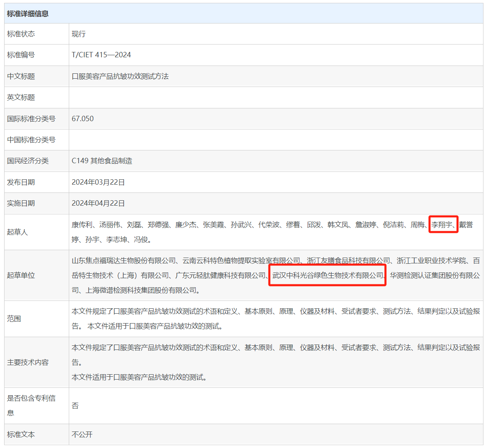The height and width of the screenshot is (448, 488).
Task: Click the first drafter name 康传利
Action: click(x=82, y=225)
